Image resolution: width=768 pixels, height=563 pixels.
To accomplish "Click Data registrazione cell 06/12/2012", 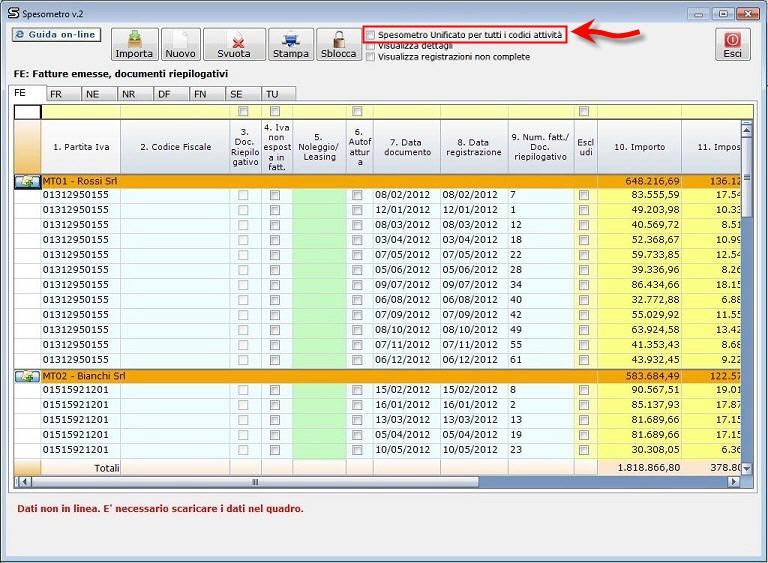I will 474,360.
